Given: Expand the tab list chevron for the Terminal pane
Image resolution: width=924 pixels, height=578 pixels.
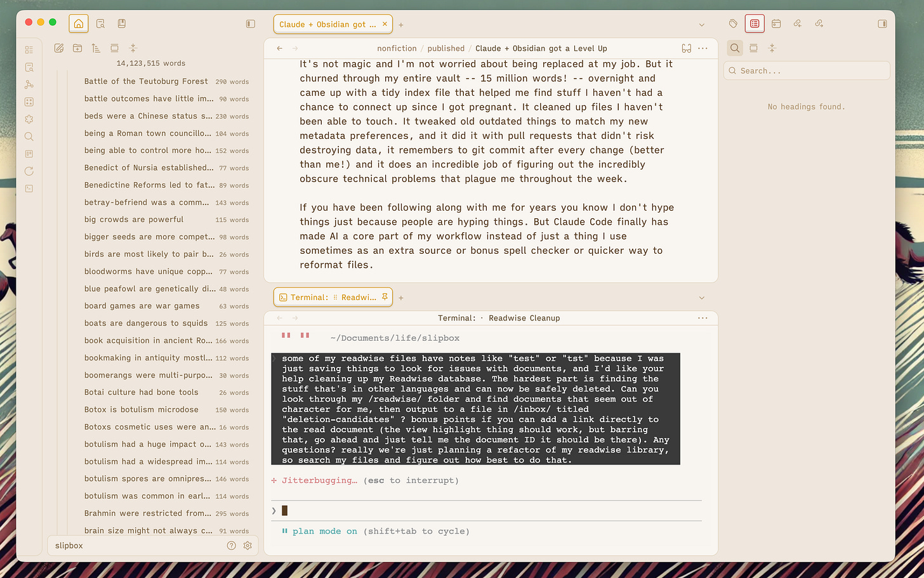Looking at the screenshot, I should [702, 298].
